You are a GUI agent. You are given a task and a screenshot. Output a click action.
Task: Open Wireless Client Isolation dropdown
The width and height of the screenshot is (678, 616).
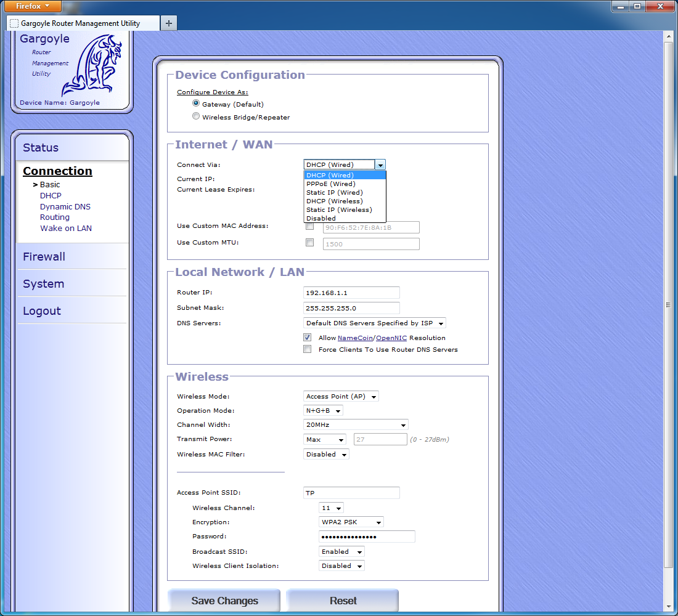(341, 566)
